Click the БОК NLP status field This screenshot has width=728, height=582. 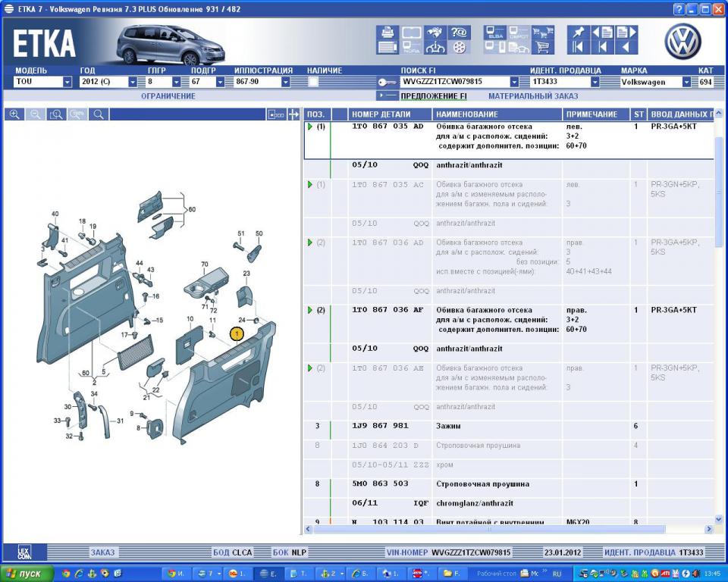pyautogui.click(x=289, y=552)
